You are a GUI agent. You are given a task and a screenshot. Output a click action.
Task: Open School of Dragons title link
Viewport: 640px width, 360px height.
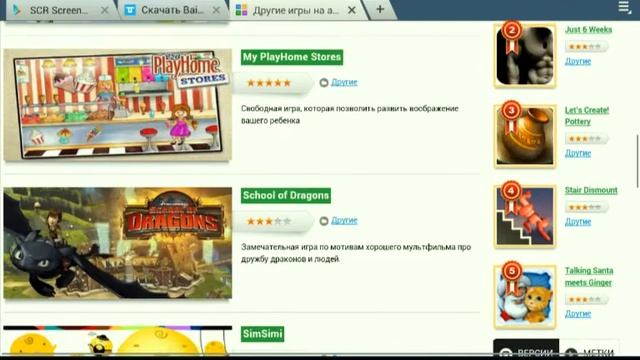pos(286,196)
